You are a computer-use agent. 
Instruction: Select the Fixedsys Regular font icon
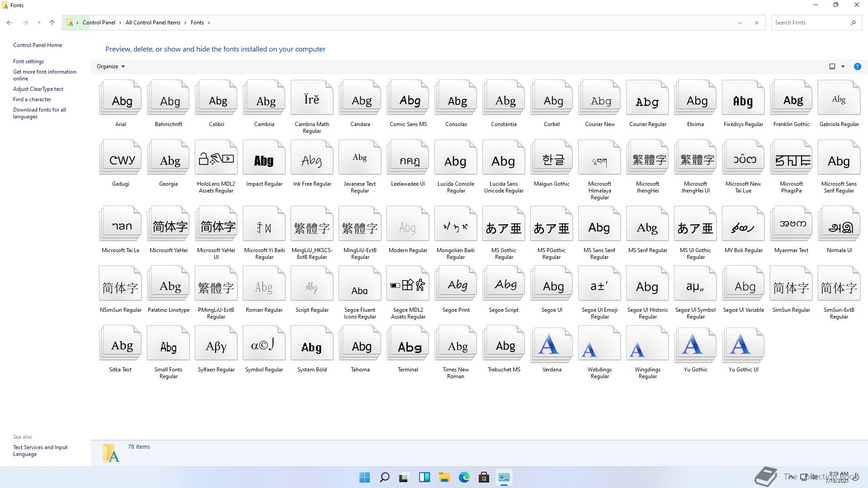pyautogui.click(x=743, y=98)
